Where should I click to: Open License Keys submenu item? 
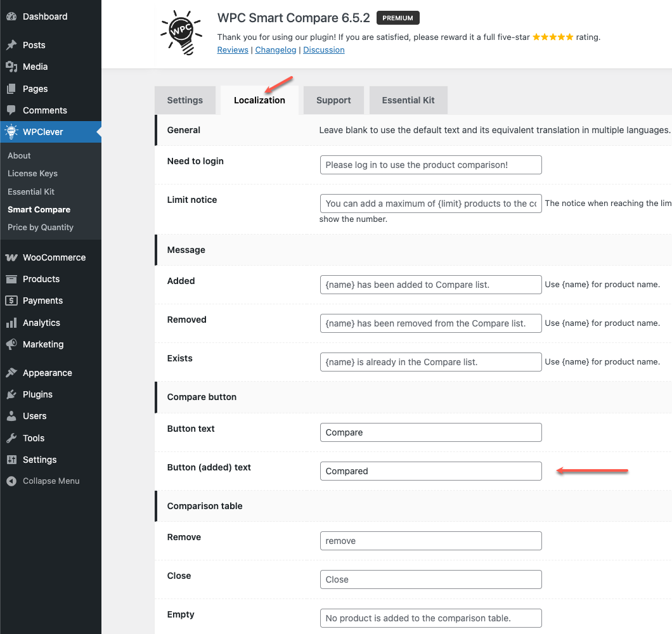[32, 173]
